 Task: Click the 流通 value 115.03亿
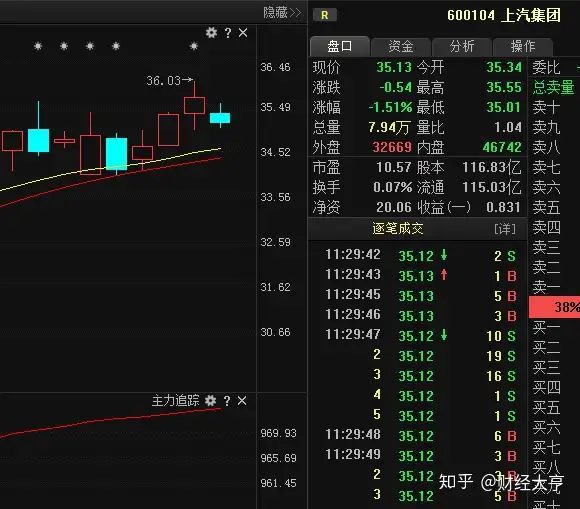492,187
